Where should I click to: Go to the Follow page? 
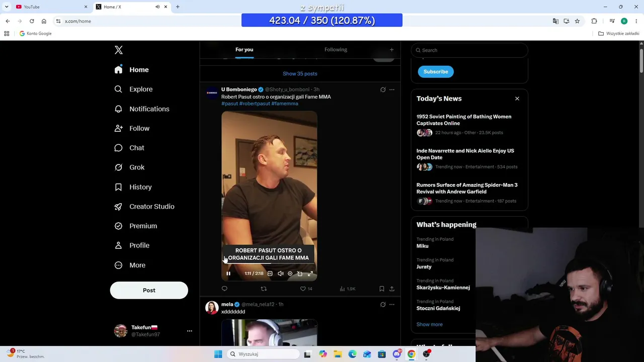[x=132, y=128]
